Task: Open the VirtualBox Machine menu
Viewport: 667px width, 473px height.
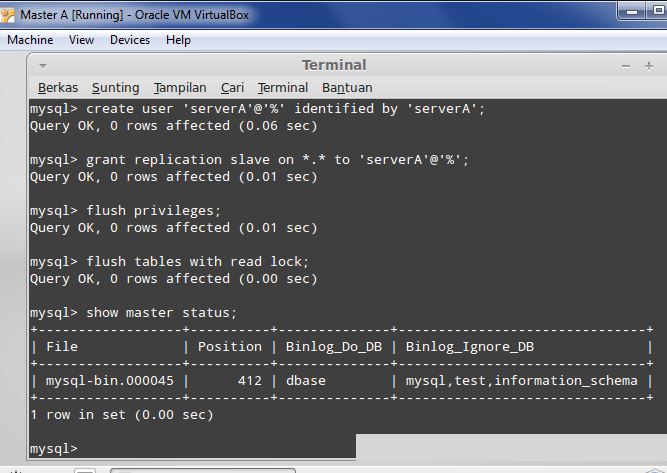Action: tap(30, 40)
